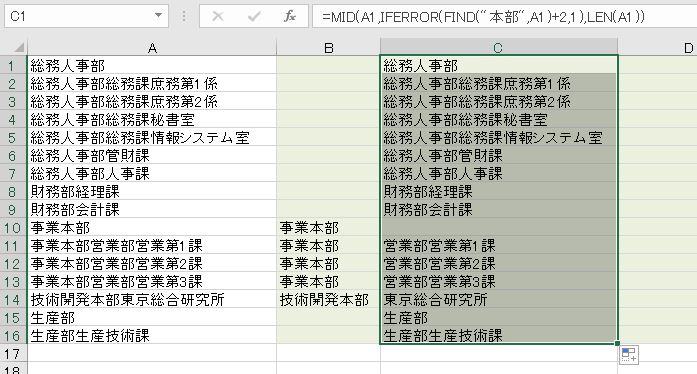The width and height of the screenshot is (697, 374).
Task: Click cell A14 技術開発本部東京総合研究所
Action: point(152,300)
